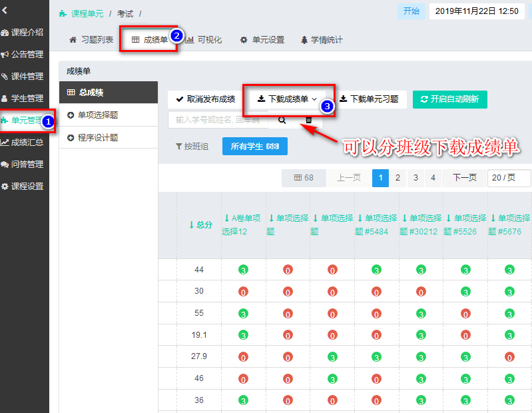Open 公告管理 in the sidebar
The width and height of the screenshot is (532, 413).
point(23,55)
